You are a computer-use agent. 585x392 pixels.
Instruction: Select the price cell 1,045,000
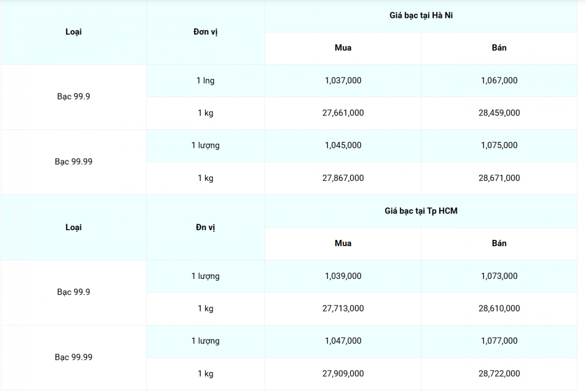pos(343,145)
